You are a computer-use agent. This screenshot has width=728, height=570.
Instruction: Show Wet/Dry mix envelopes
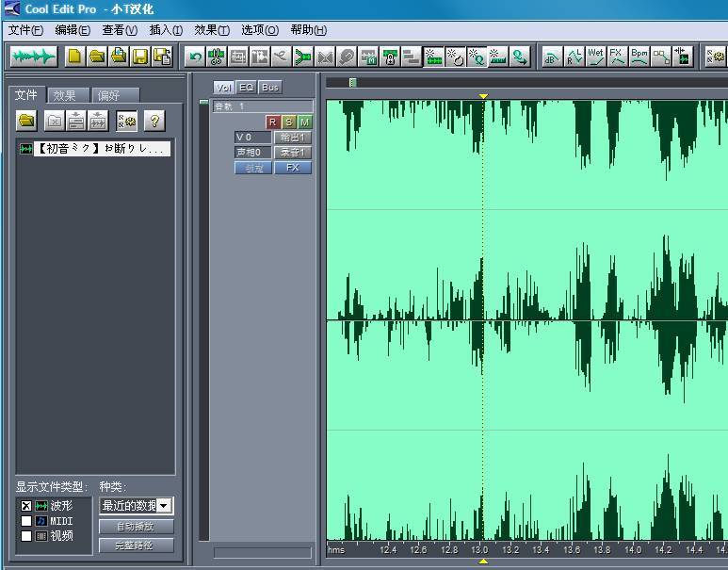coord(595,57)
